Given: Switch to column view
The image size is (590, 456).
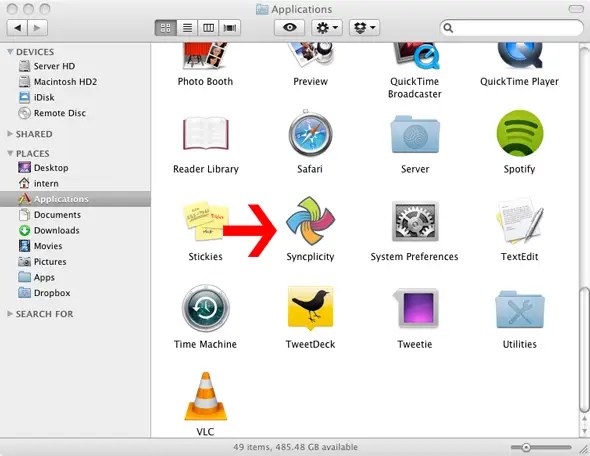Looking at the screenshot, I should coord(208,27).
